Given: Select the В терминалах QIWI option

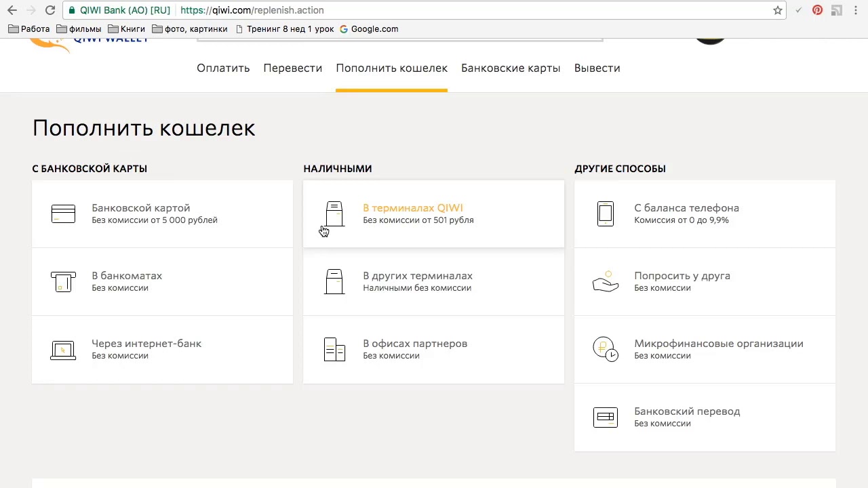Looking at the screenshot, I should [433, 214].
